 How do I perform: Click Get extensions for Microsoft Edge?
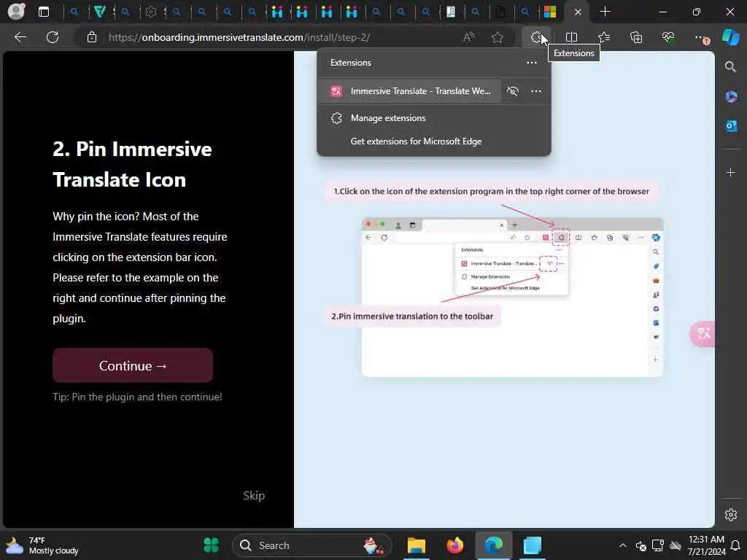[416, 141]
